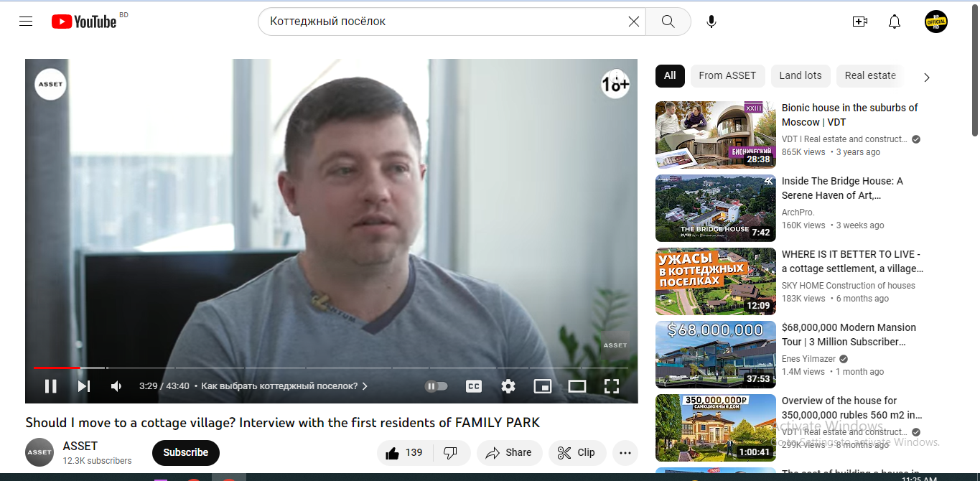Show more filter chips with the right arrow
The height and width of the screenshot is (481, 980).
(x=926, y=77)
